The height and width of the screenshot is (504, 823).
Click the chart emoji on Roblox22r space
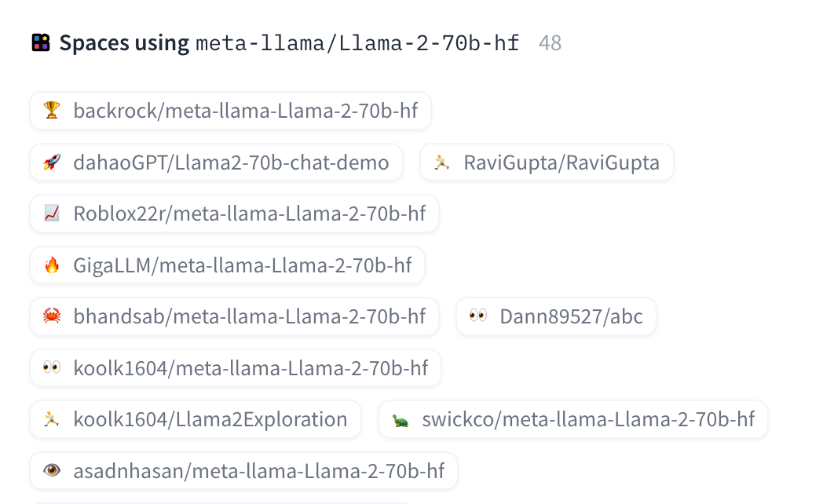coord(52,214)
